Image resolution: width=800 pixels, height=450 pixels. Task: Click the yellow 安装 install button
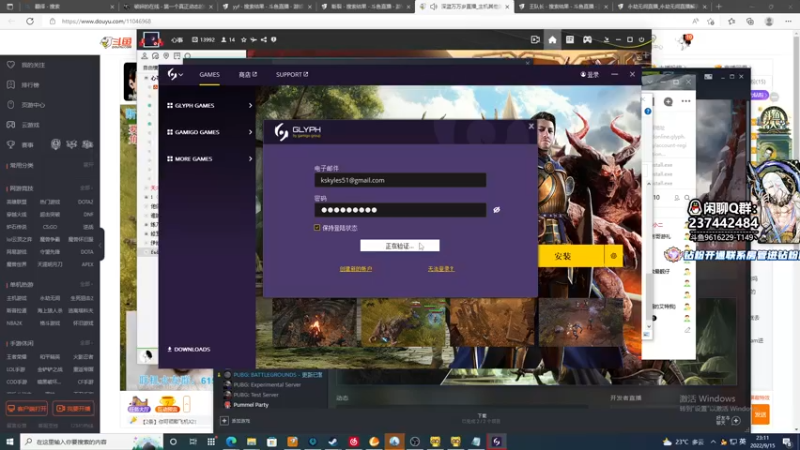pos(570,256)
